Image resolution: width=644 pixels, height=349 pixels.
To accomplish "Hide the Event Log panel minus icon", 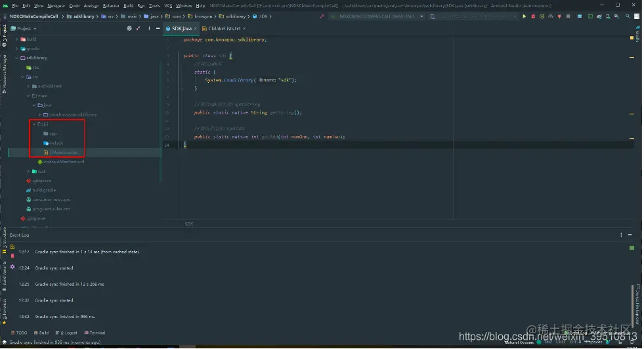I will click(630, 235).
